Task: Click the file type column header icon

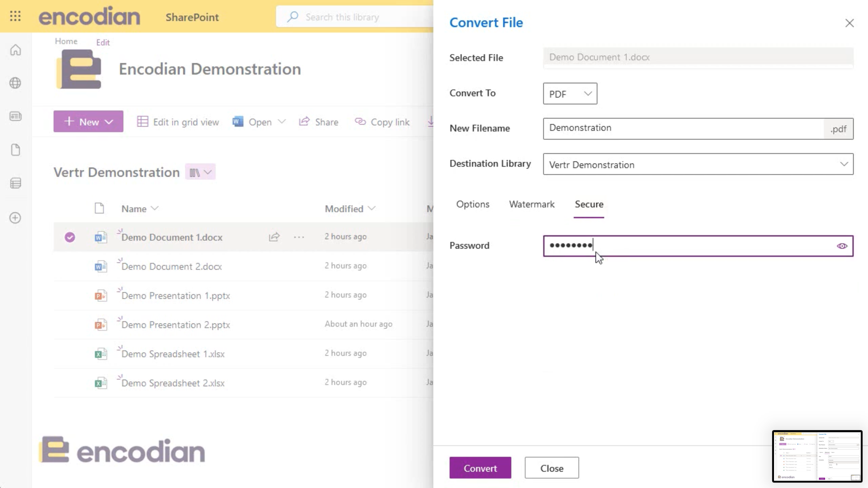Action: point(99,208)
